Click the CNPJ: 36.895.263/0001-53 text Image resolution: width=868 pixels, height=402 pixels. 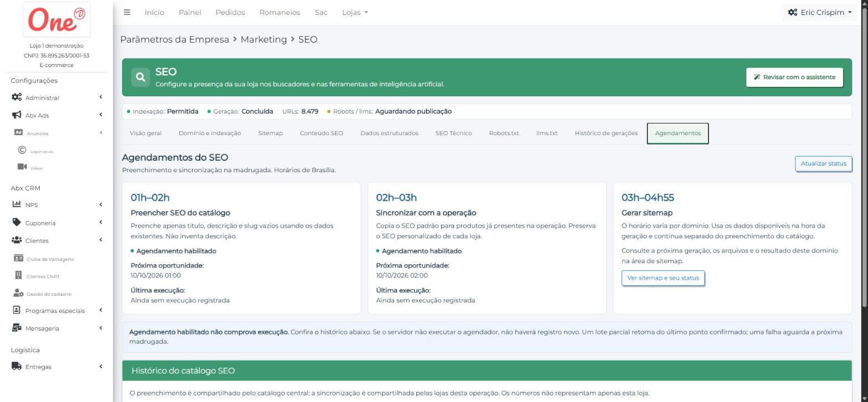56,55
